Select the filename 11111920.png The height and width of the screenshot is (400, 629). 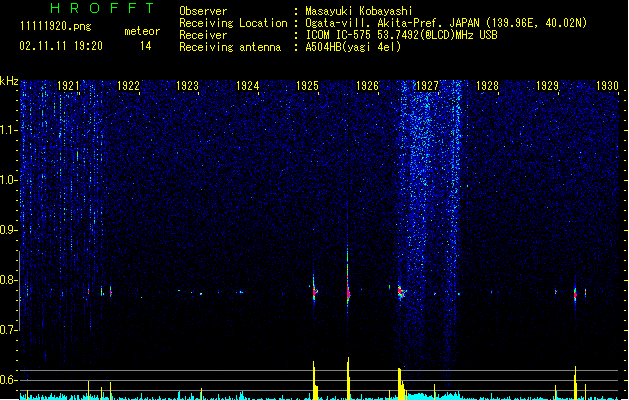tap(55, 26)
